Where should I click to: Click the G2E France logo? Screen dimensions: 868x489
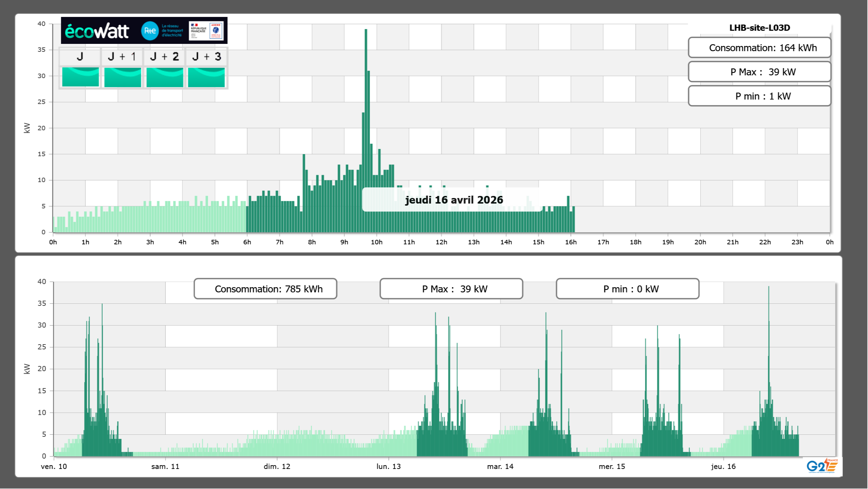(822, 466)
